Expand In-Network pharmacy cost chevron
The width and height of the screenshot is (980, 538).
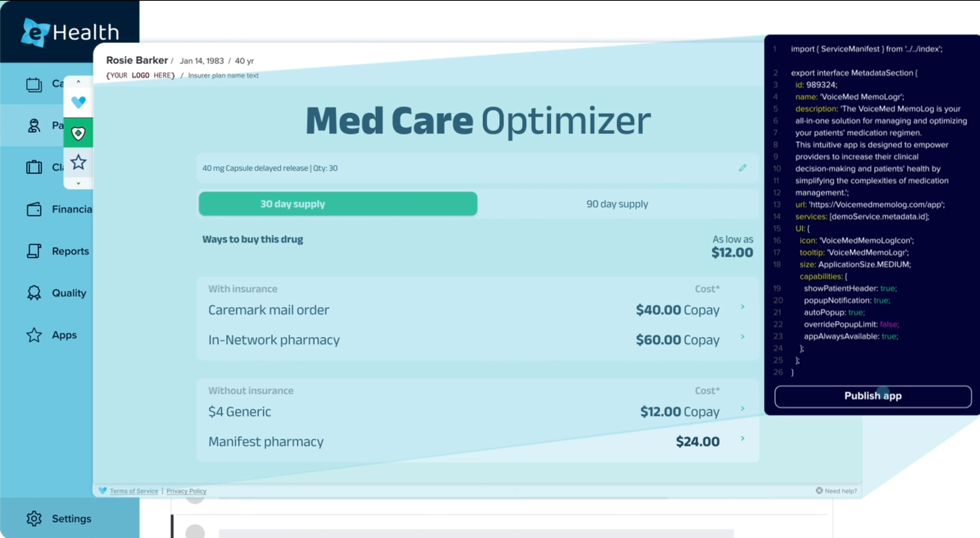pos(742,337)
